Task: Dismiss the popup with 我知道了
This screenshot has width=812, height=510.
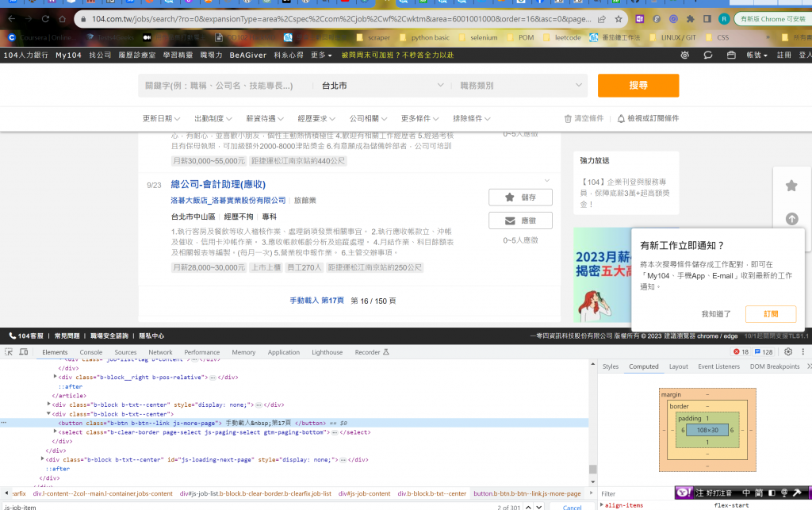Action: click(x=716, y=314)
